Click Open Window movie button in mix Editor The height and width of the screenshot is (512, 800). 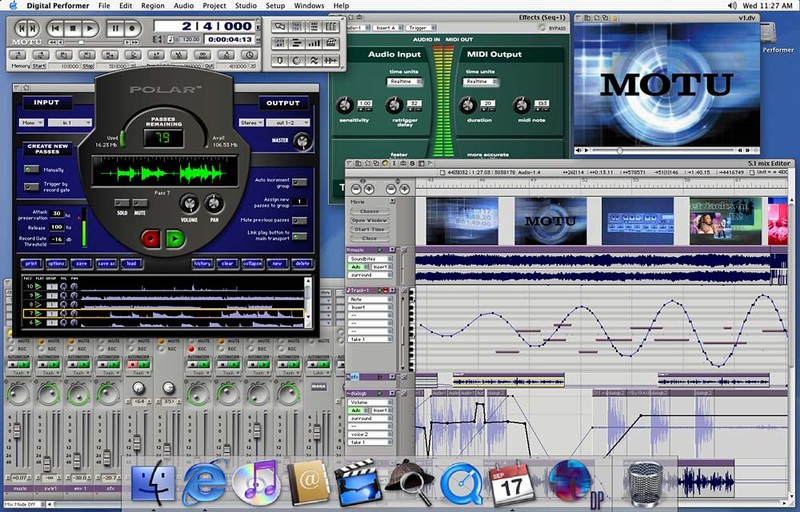tap(369, 220)
